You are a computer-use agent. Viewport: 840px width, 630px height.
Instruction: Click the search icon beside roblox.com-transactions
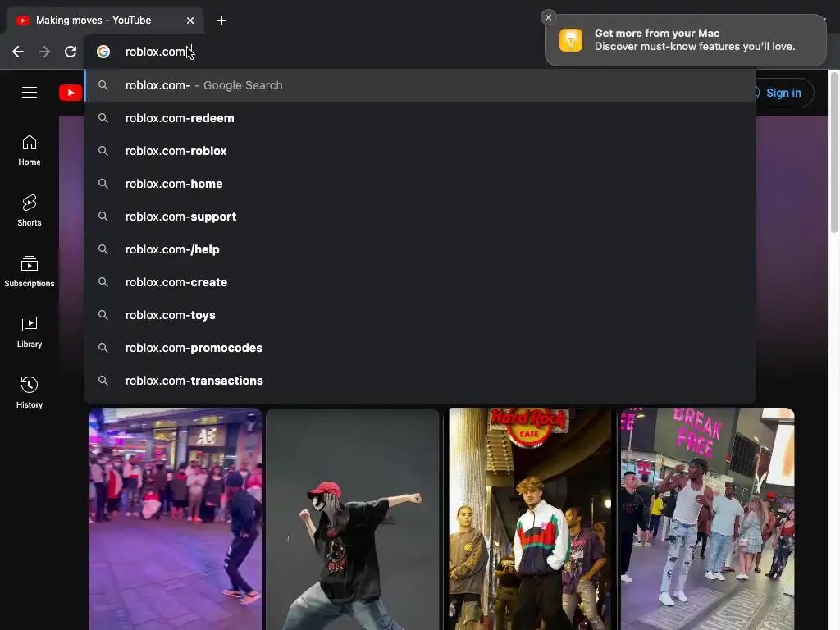click(103, 381)
